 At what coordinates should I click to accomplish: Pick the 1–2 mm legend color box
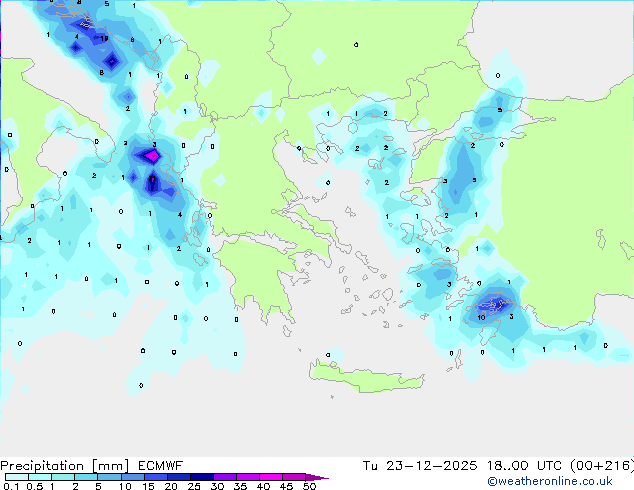63,477
